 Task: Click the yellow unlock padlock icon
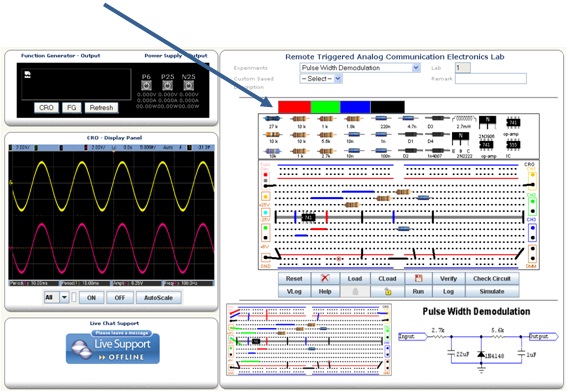point(387,291)
